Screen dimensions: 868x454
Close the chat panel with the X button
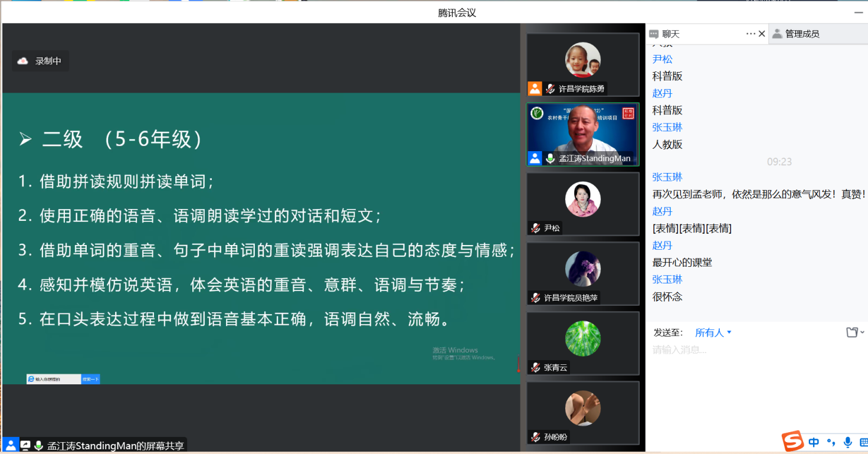click(x=762, y=34)
